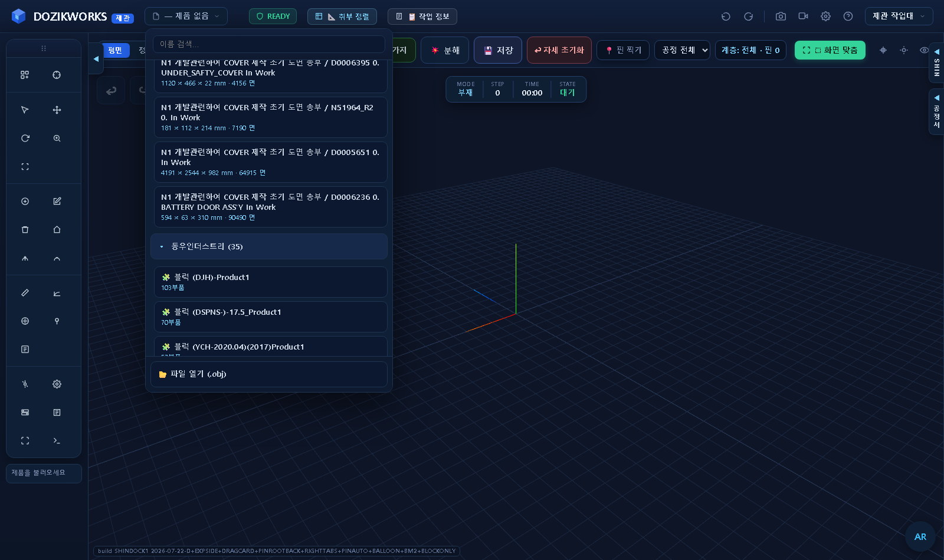
Task: Click the AR button
Action: [920, 536]
